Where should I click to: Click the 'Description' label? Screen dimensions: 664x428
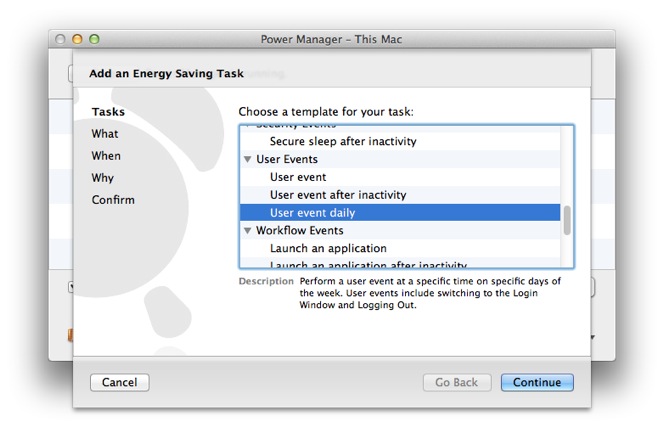pyautogui.click(x=266, y=281)
